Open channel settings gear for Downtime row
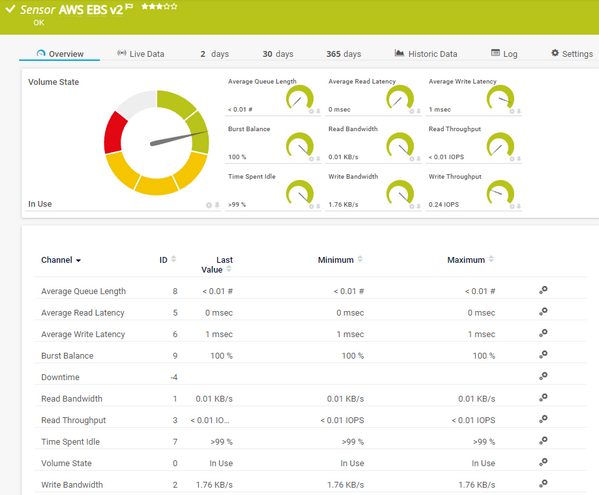 click(x=543, y=376)
